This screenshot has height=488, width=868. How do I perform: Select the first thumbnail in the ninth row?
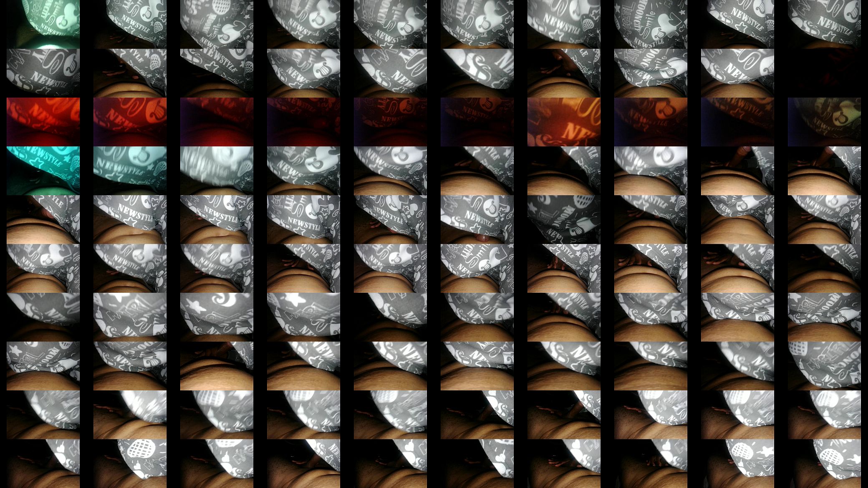pyautogui.click(x=43, y=415)
